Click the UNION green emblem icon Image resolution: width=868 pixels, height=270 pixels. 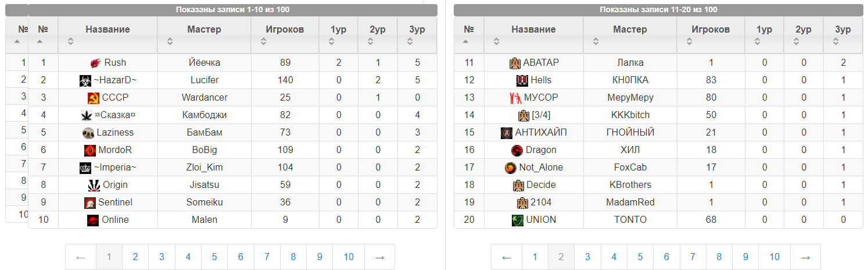tap(517, 220)
